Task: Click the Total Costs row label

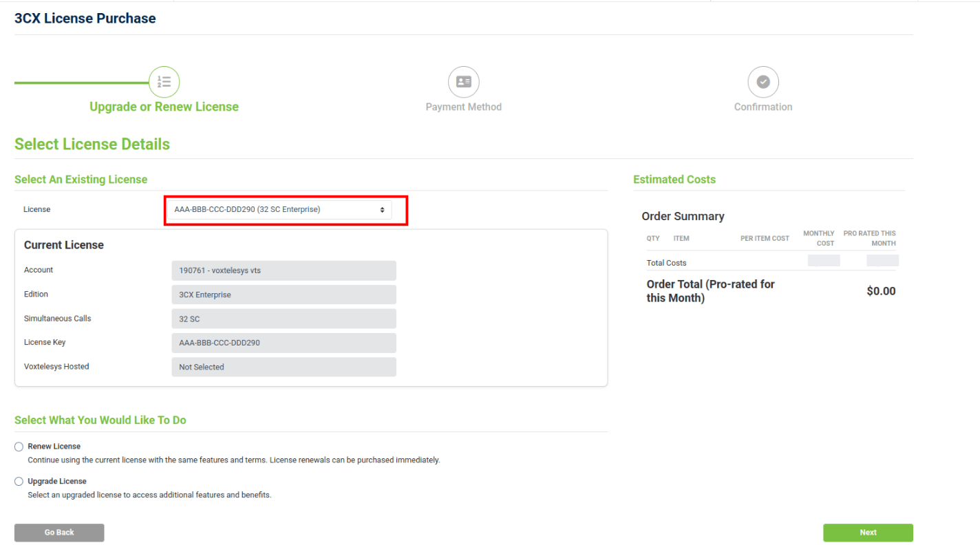Action: (666, 263)
